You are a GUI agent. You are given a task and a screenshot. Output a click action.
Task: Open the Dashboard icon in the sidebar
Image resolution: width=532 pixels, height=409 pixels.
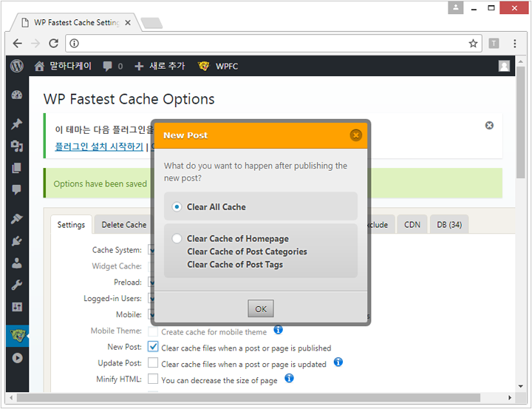coord(17,95)
